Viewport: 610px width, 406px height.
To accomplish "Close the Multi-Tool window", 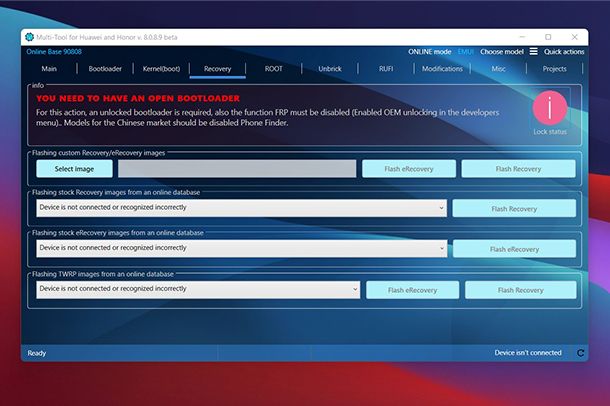I will tap(575, 37).
